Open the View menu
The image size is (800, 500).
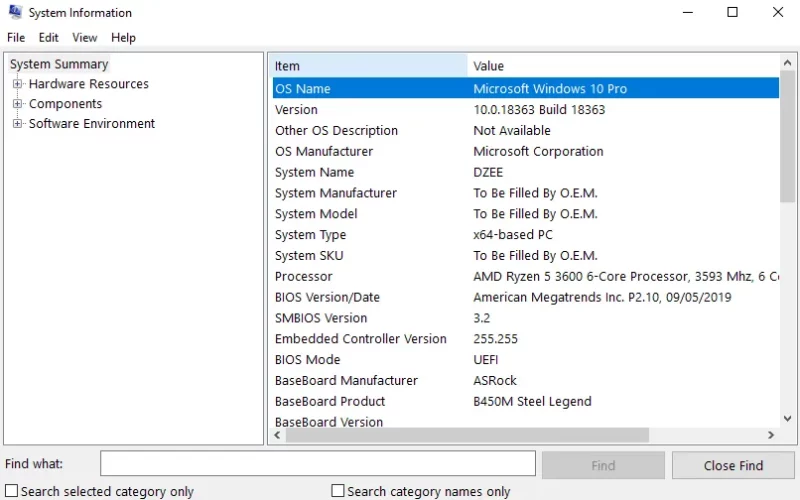coord(85,38)
